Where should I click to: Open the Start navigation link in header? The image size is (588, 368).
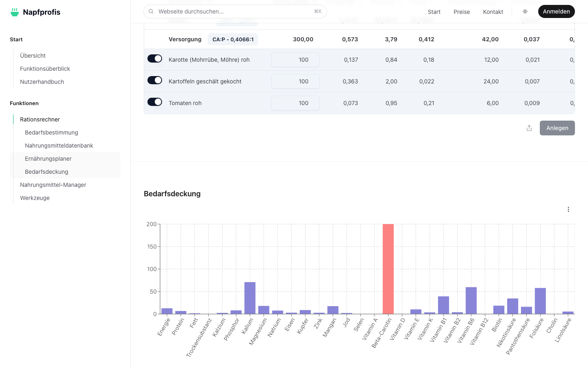pyautogui.click(x=434, y=12)
